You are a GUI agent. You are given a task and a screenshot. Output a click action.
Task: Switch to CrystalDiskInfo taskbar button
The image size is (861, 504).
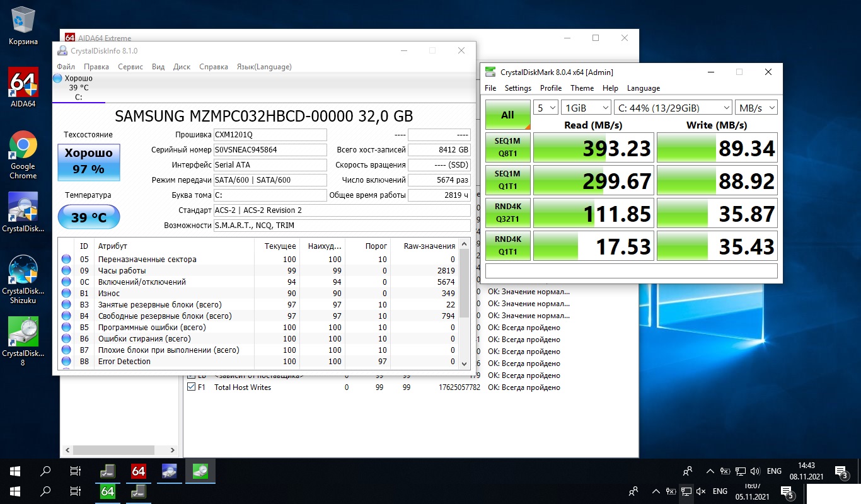pos(170,471)
